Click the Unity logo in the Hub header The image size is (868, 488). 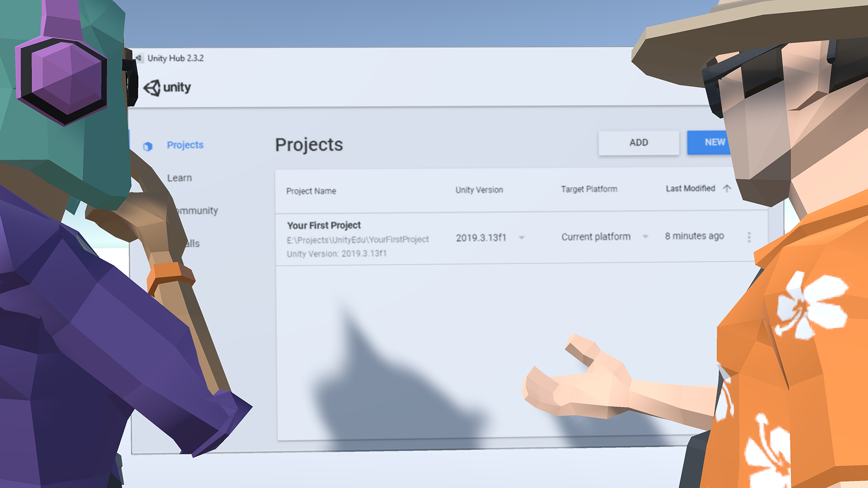(167, 88)
